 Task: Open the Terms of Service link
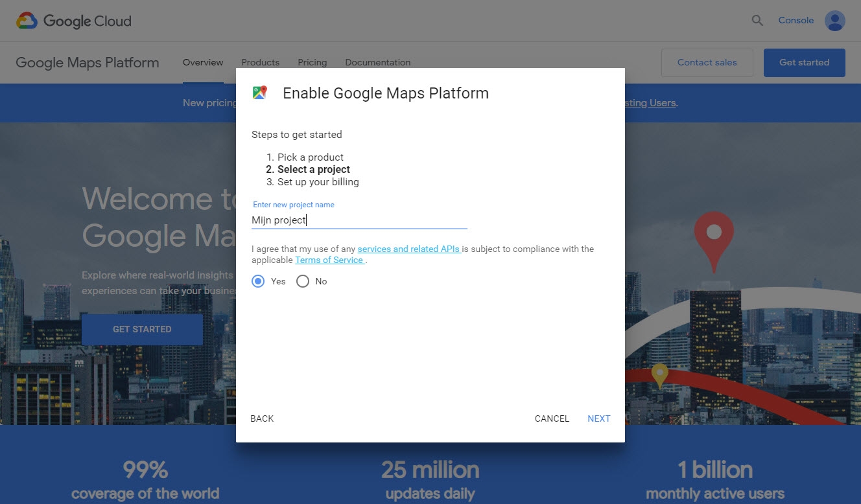tap(329, 260)
